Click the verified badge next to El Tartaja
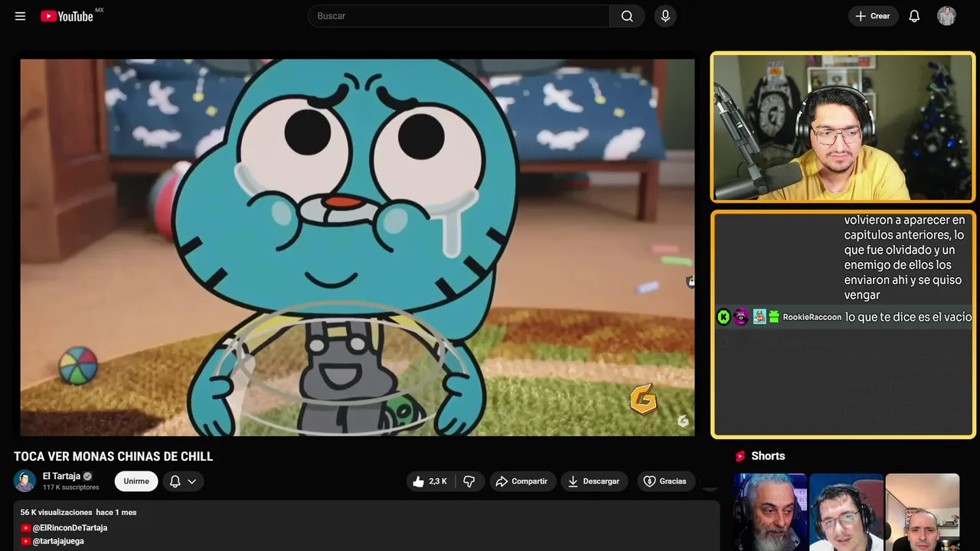This screenshot has height=551, width=980. click(87, 476)
